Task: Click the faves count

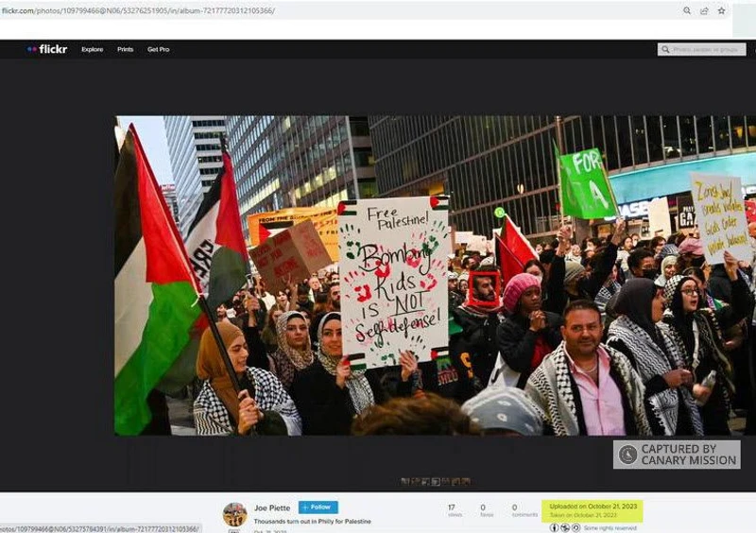Action: point(483,510)
